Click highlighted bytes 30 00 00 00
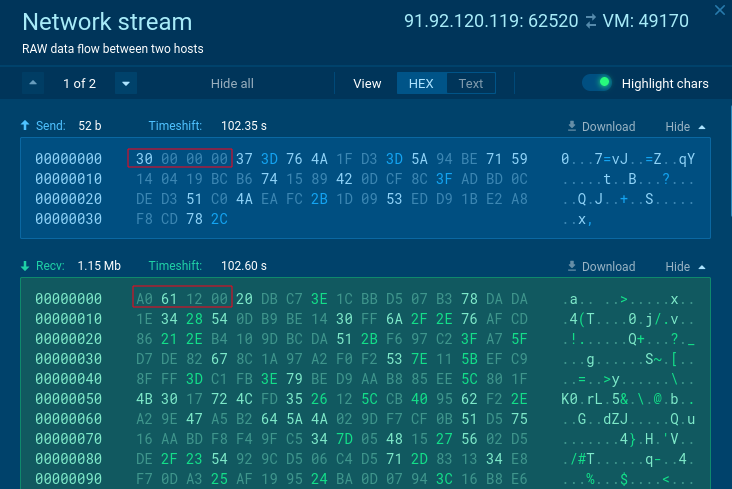732x489 pixels. click(x=181, y=158)
